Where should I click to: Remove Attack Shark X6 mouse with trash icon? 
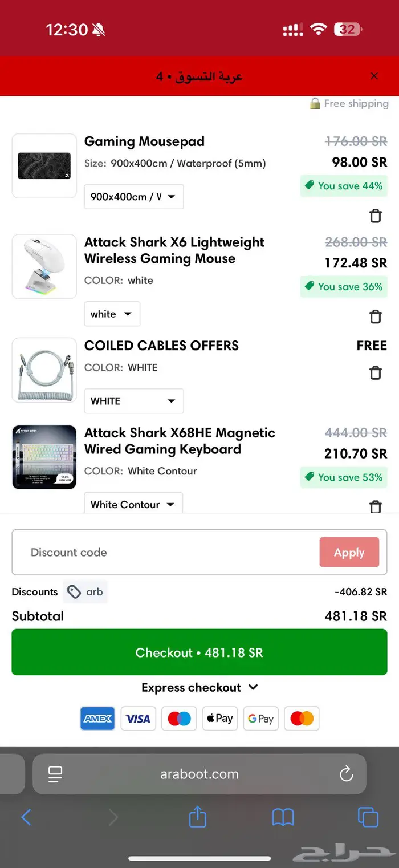coord(375,317)
